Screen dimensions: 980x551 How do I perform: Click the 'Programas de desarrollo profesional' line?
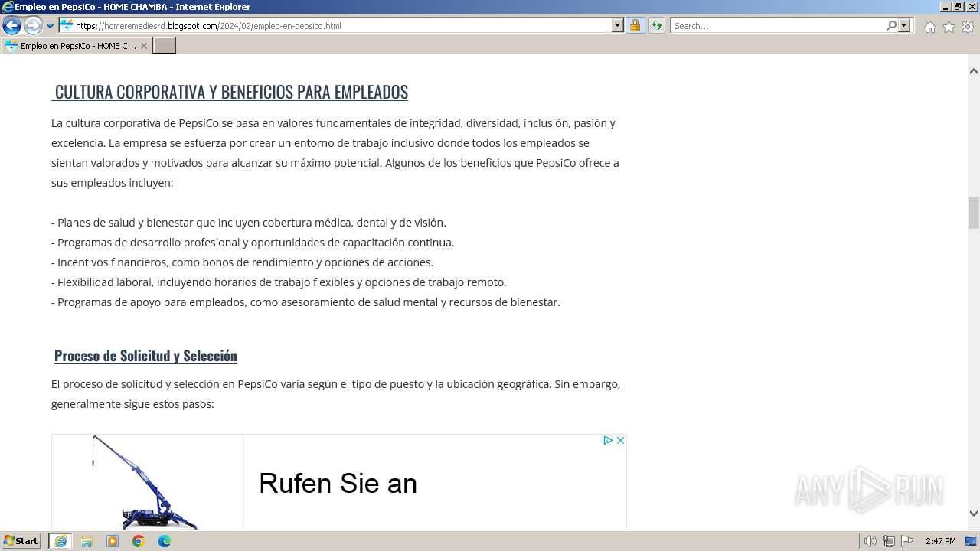253,243
